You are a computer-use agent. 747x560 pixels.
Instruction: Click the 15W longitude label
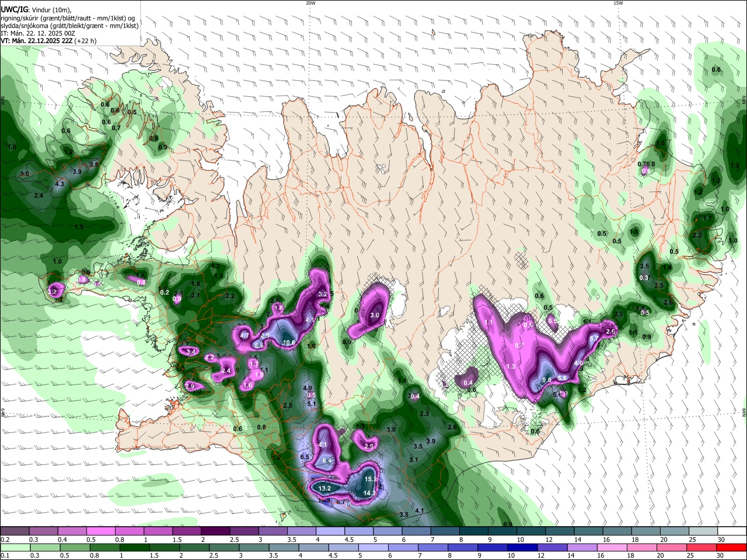coord(618,3)
